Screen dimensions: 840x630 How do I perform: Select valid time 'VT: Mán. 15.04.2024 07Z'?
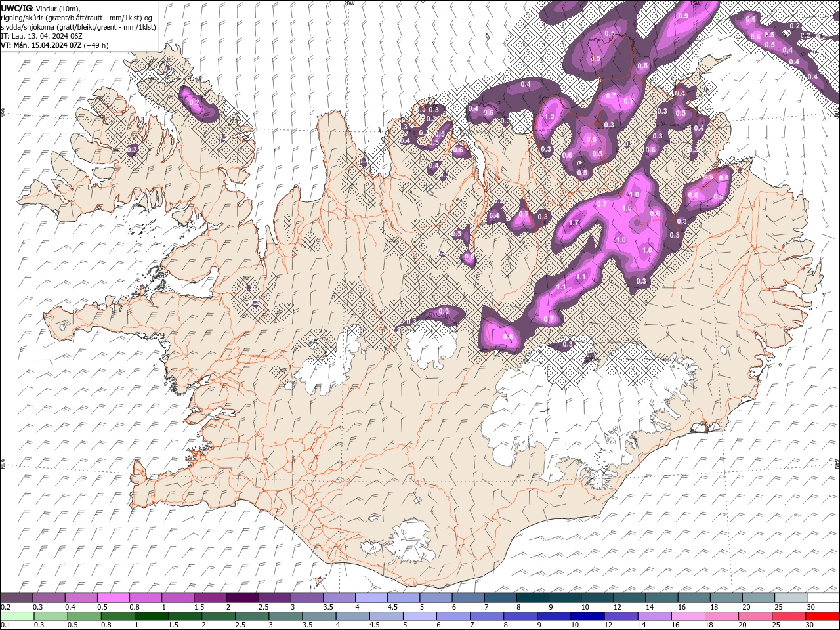click(41, 45)
